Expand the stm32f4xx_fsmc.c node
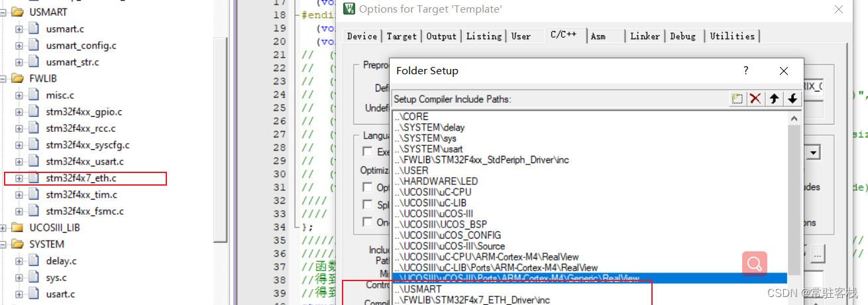This screenshot has width=868, height=305. (x=19, y=212)
